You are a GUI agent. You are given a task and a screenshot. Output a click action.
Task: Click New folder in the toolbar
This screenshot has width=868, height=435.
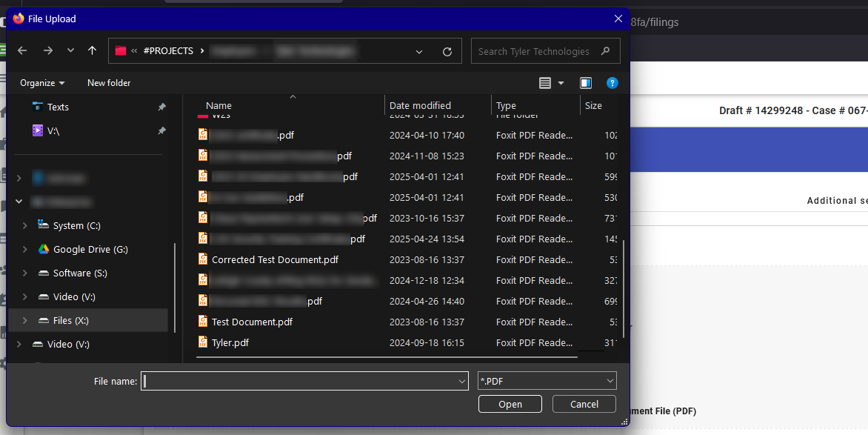click(109, 83)
